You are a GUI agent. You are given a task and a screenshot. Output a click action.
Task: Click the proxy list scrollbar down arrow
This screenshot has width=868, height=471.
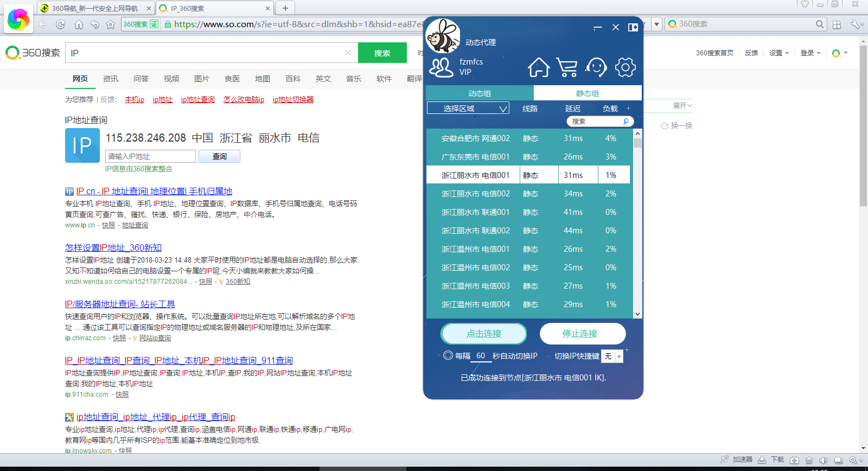tap(637, 314)
